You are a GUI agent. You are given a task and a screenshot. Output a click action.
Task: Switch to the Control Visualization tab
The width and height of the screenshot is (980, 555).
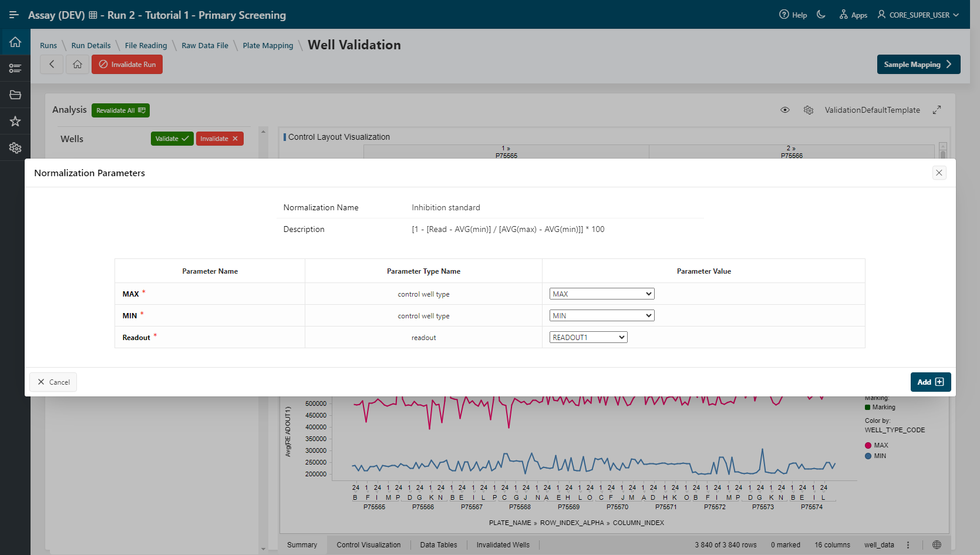click(x=369, y=545)
